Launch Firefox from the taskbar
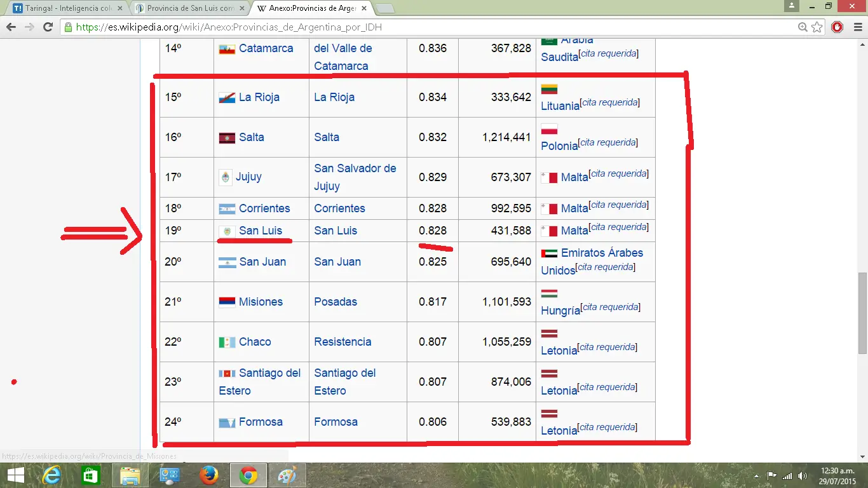The width and height of the screenshot is (868, 488). [208, 475]
